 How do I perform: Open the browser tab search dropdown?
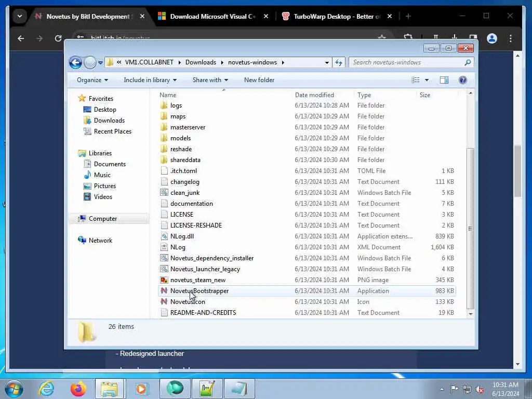point(19,16)
